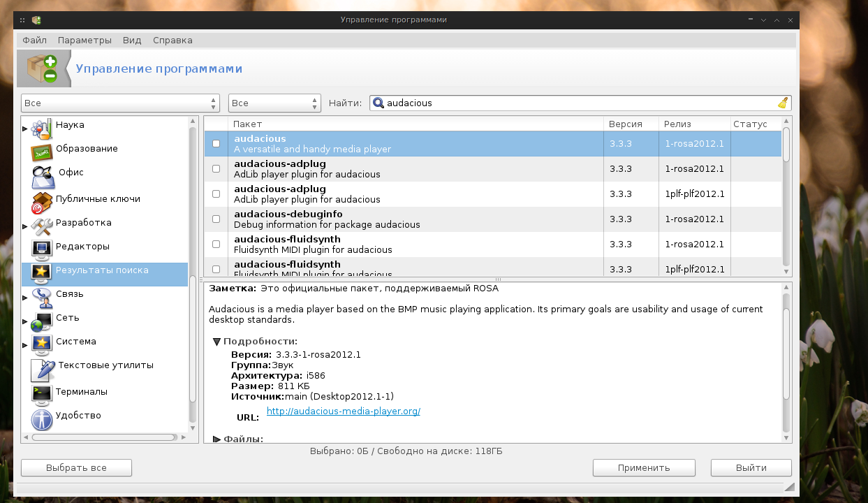
Task: Open the Справка menu
Action: [x=172, y=40]
